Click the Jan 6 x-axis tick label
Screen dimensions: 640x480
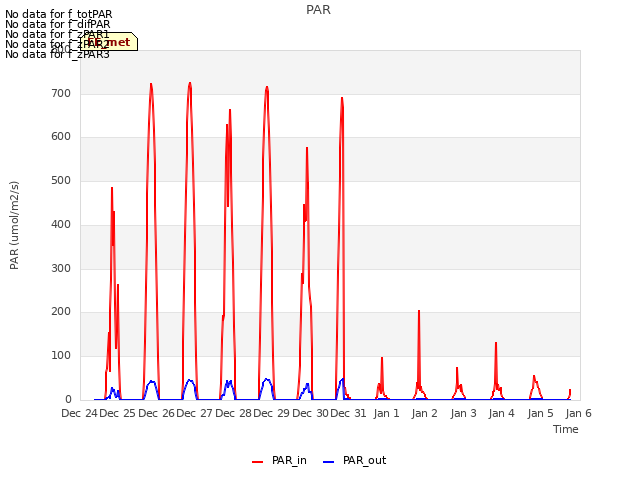pyautogui.click(x=578, y=413)
